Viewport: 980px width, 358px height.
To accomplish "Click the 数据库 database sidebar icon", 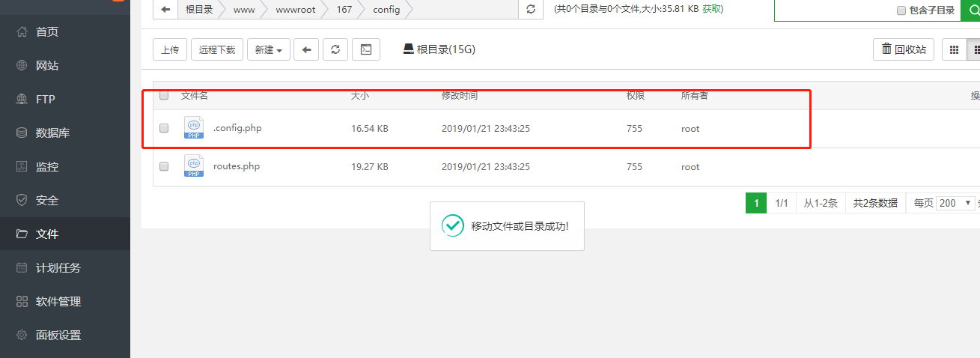I will (x=22, y=133).
